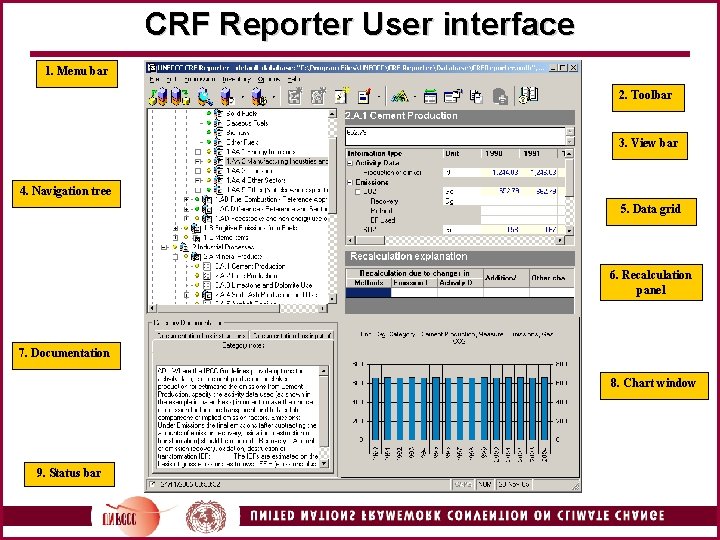Click the cascading windows toolbar icon
Viewport: 720px width, 540px height.
coord(453,96)
